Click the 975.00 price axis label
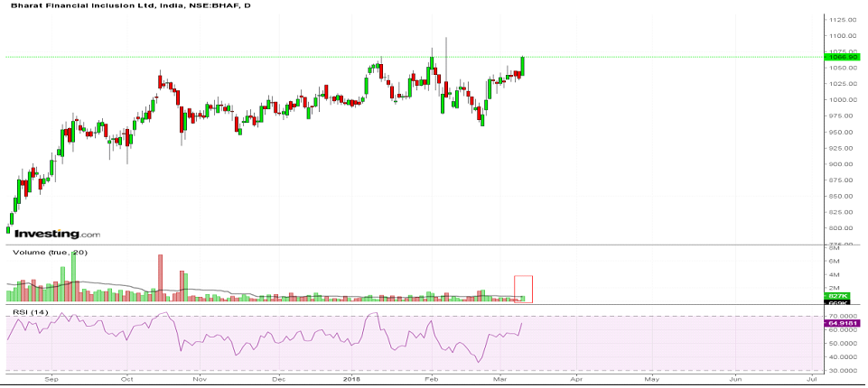This screenshot has width=868, height=388. tap(843, 116)
